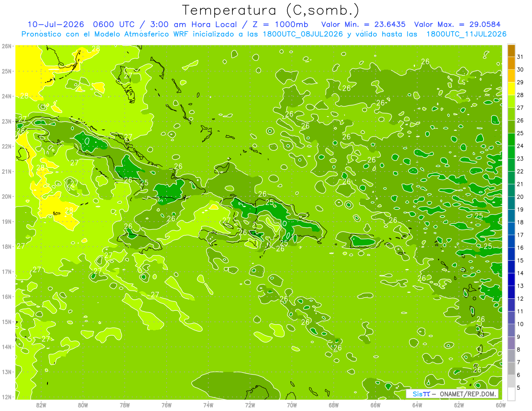Click the white swatch below the 5 label
Viewport: 532px width, 411px height.
click(x=511, y=394)
